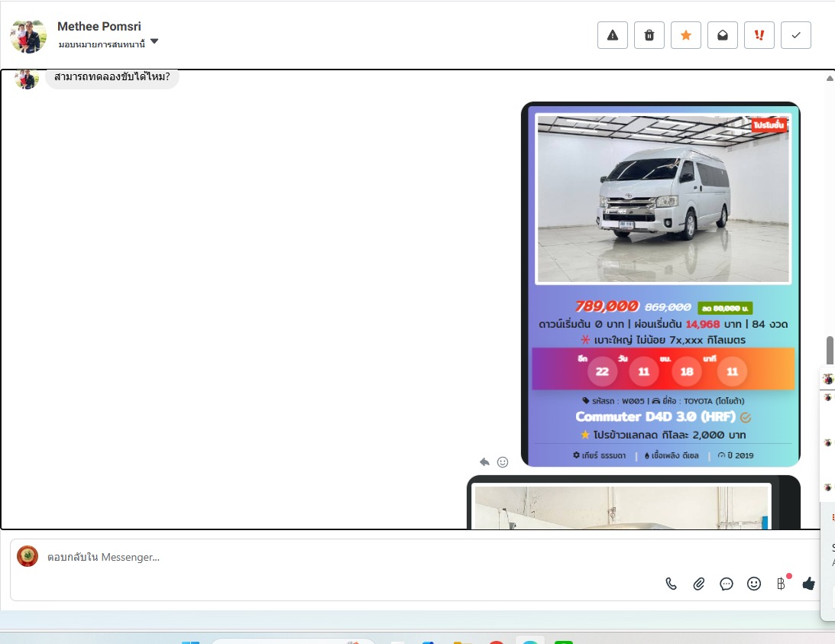The image size is (835, 644).
Task: Start a call with the phone icon
Action: coord(671,584)
